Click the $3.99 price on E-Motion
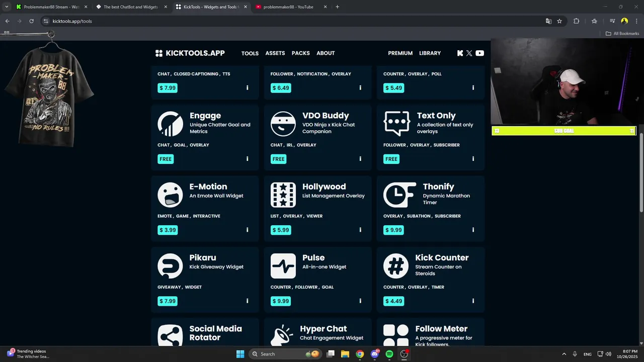644x362 pixels. point(168,230)
